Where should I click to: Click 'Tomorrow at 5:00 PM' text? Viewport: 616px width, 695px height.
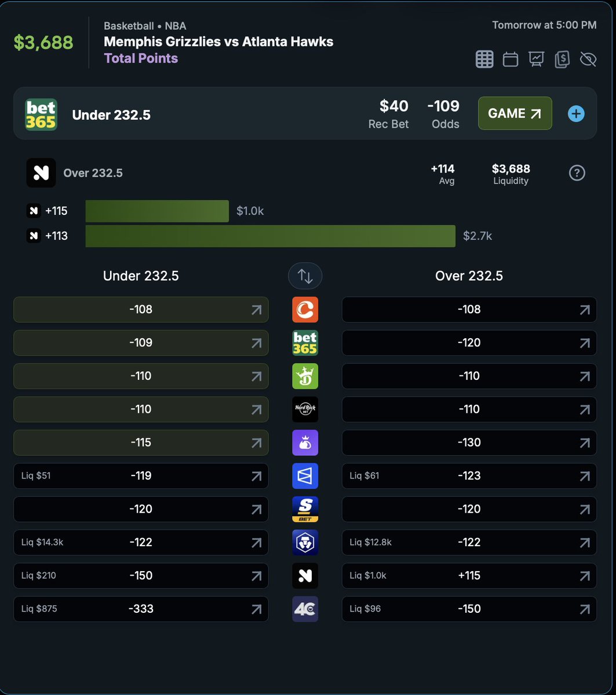pos(544,25)
